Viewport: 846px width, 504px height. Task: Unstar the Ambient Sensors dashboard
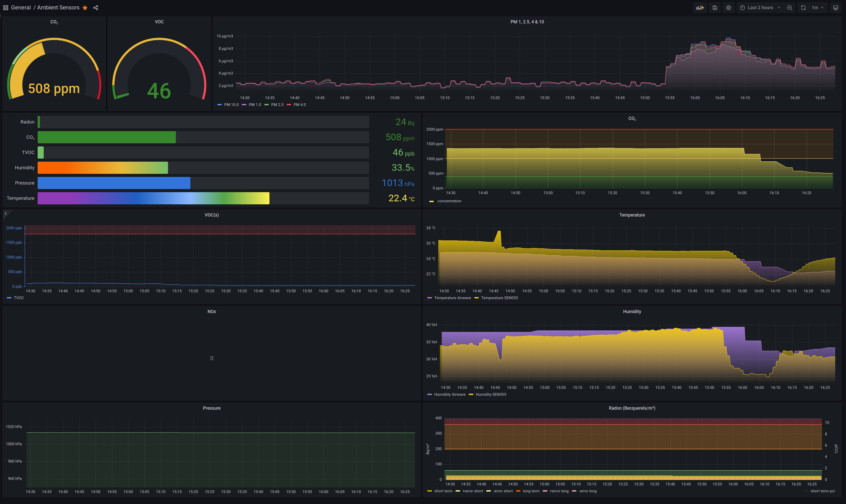[x=85, y=7]
